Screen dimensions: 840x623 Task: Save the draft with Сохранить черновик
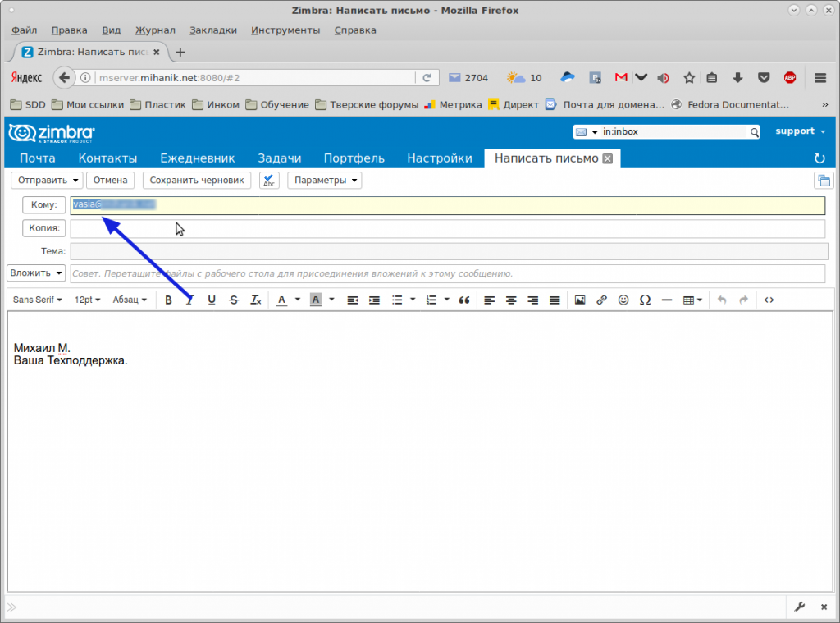point(197,180)
